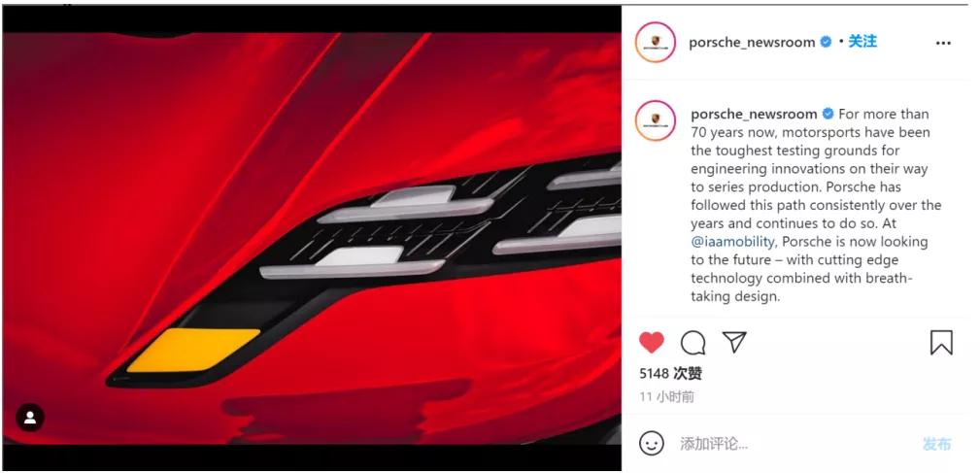
Task: Click the emoji smiley face icon
Action: point(652,444)
